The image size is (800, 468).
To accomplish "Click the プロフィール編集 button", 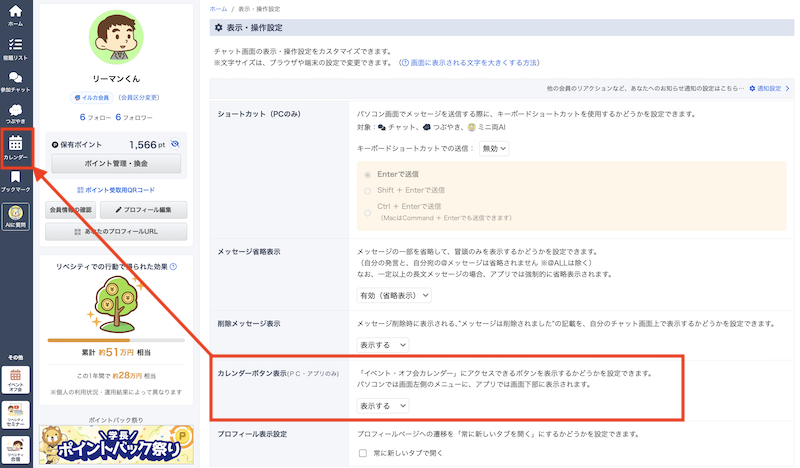I will (143, 210).
